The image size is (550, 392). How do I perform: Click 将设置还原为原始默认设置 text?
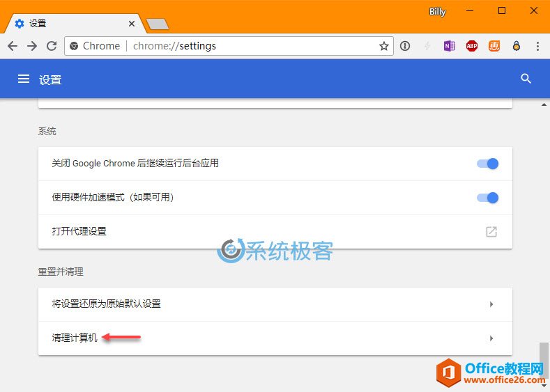pyautogui.click(x=106, y=304)
